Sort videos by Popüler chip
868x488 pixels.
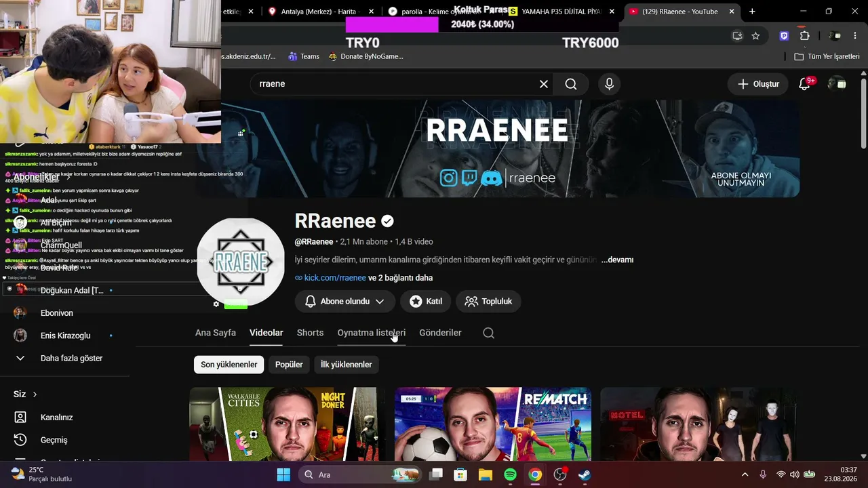289,365
